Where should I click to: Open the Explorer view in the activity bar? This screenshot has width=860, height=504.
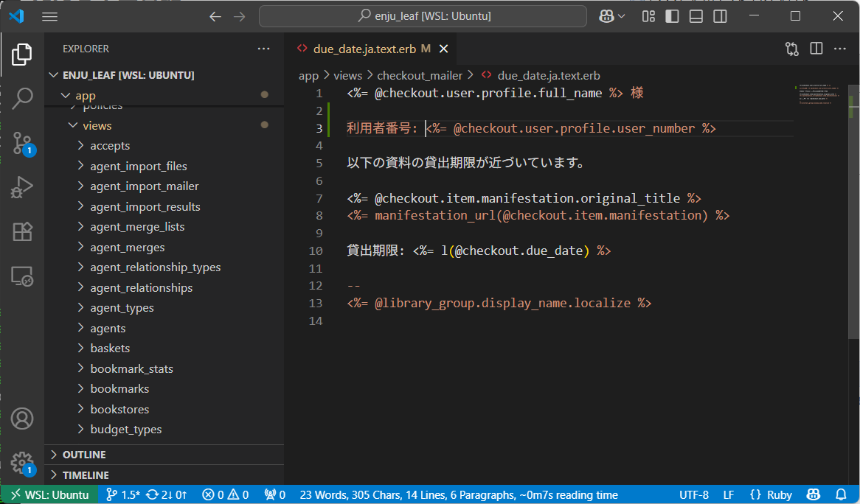tap(22, 55)
